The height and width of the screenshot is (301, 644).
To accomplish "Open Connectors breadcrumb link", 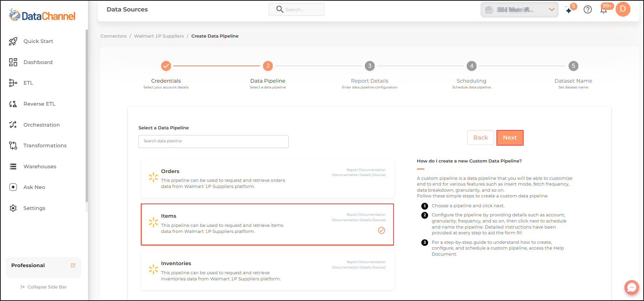I will point(113,36).
